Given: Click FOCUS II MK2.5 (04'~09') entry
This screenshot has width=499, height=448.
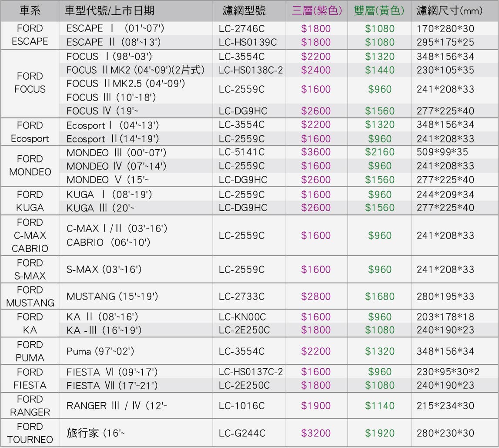Looking at the screenshot, I should click(x=126, y=84).
